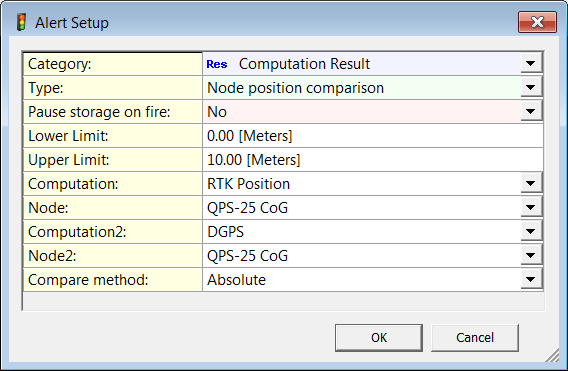Click the DGPS Computation2 value

[x=225, y=232]
